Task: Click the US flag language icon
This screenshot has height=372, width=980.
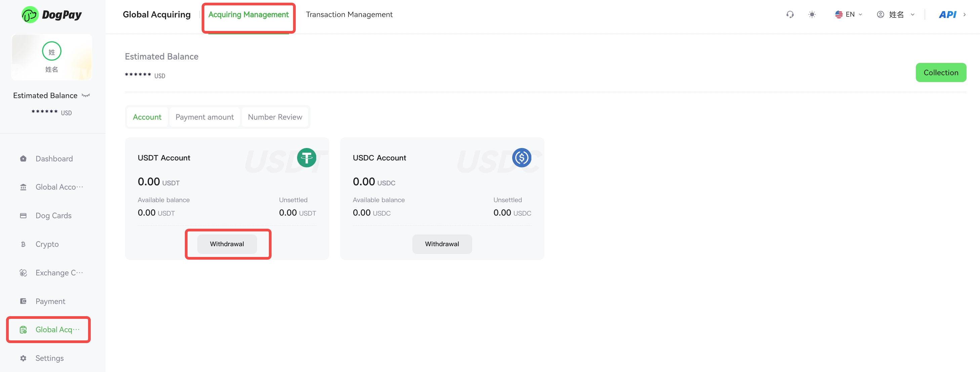Action: [839, 14]
